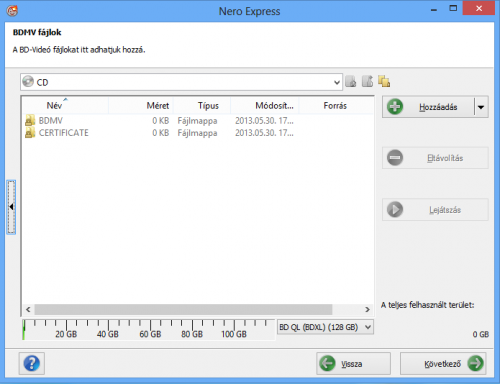Click the scroll right arrow of file list
Image resolution: width=500 pixels, height=384 pixels.
(x=367, y=309)
